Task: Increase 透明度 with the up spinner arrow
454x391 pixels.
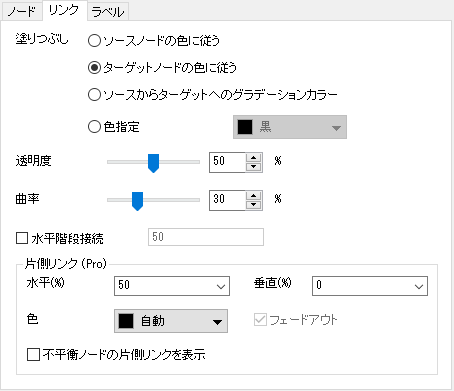Action: click(254, 158)
